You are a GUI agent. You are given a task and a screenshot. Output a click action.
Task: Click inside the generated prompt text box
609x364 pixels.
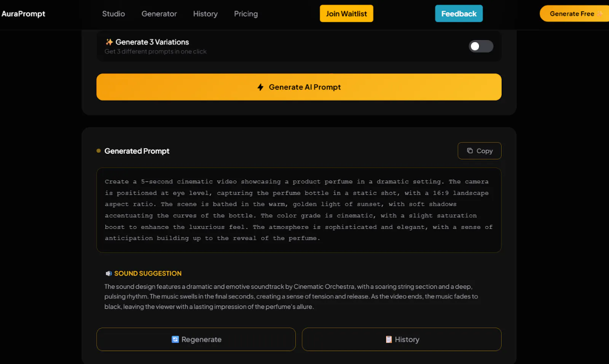[x=299, y=210]
